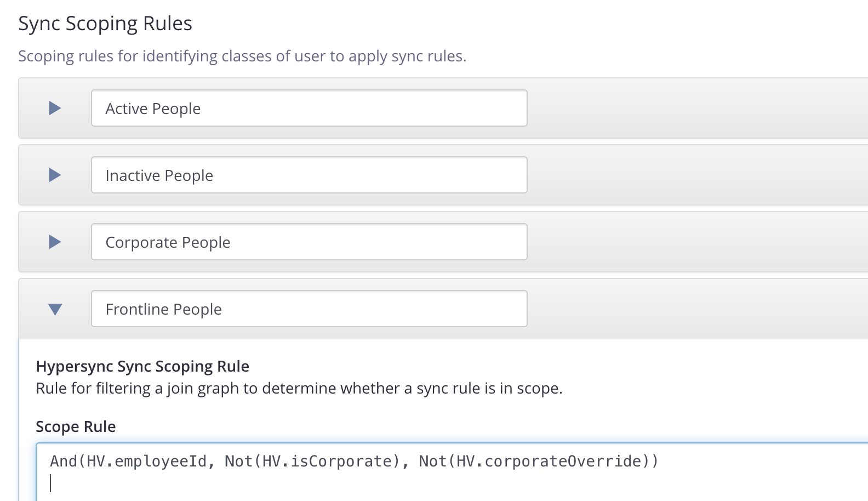Click the Hypersync Sync Scoping Rule title
Image resolution: width=868 pixels, height=501 pixels.
(x=142, y=366)
